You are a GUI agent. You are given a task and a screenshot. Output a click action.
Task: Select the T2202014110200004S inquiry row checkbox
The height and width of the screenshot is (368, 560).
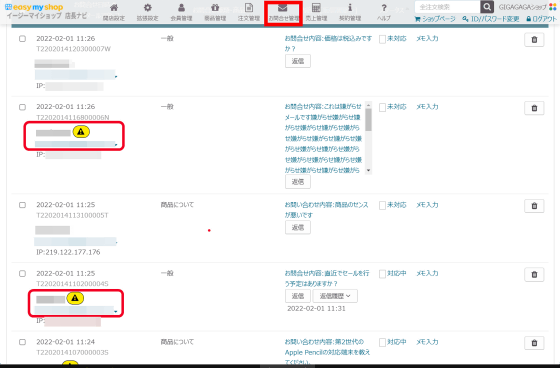22,273
